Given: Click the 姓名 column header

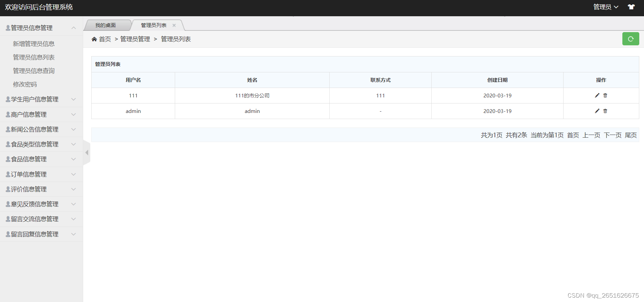Looking at the screenshot, I should (x=252, y=80).
